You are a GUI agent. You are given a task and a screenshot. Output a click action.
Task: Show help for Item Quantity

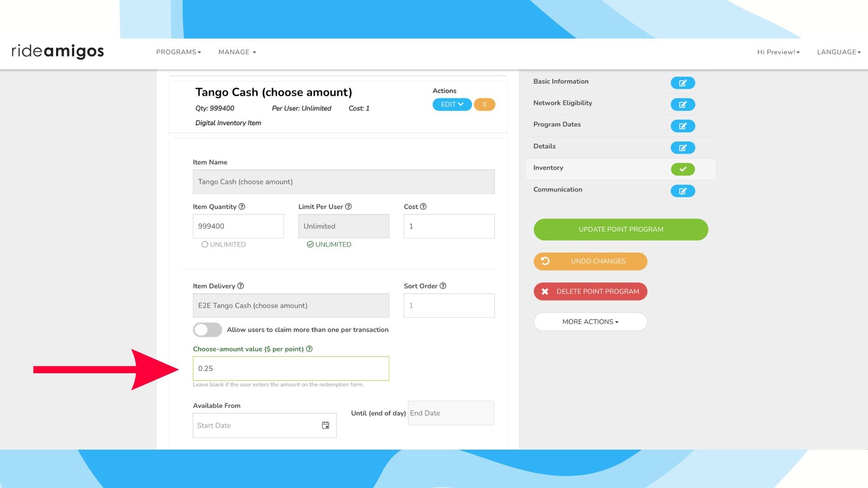coord(242,206)
